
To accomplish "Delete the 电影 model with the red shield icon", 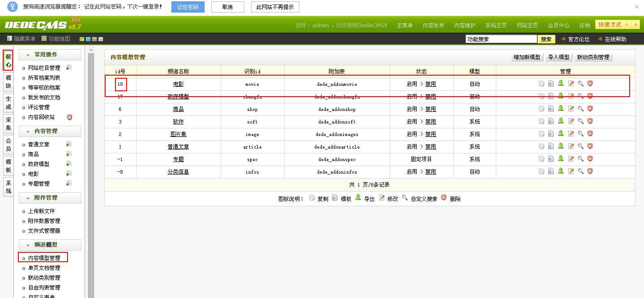I will (x=590, y=84).
